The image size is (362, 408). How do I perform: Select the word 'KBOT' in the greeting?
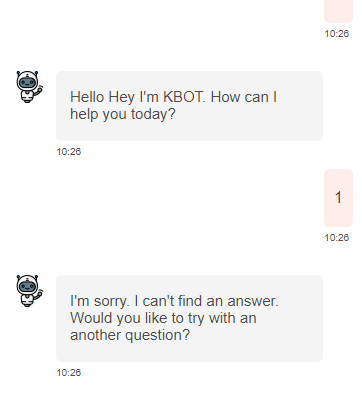click(x=183, y=97)
